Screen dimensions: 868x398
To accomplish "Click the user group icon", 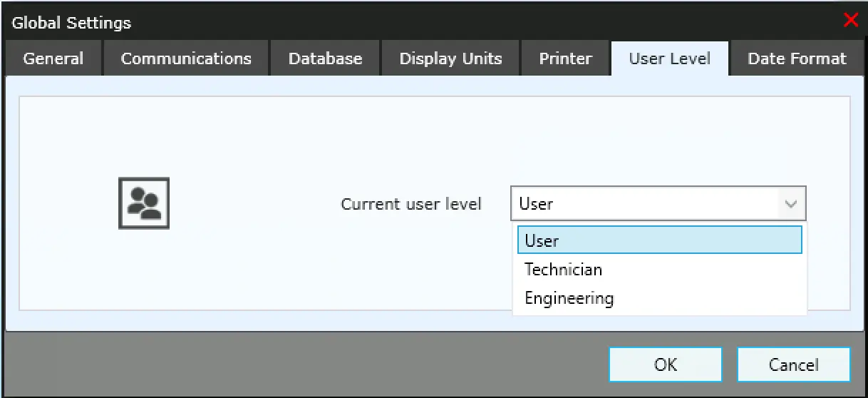I will (143, 203).
